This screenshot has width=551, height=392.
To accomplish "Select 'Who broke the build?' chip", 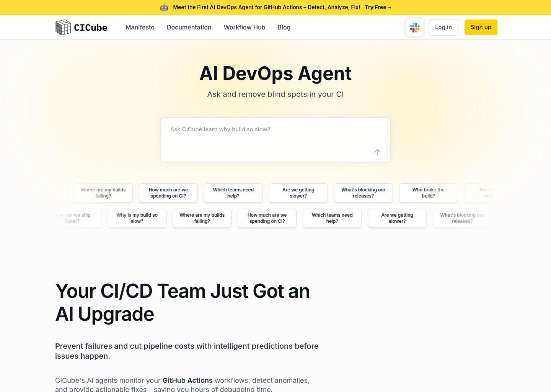I will tap(428, 193).
